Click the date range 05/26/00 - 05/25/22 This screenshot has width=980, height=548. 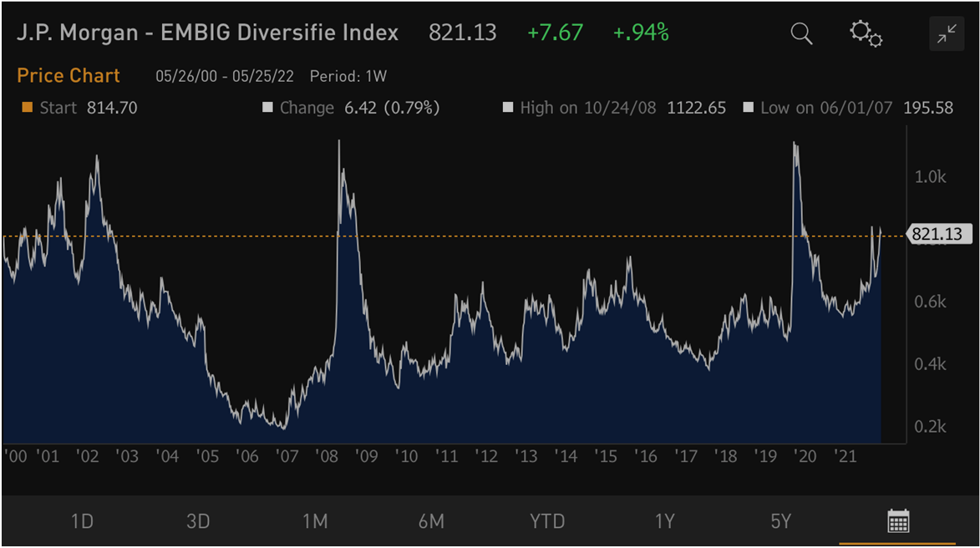(225, 76)
